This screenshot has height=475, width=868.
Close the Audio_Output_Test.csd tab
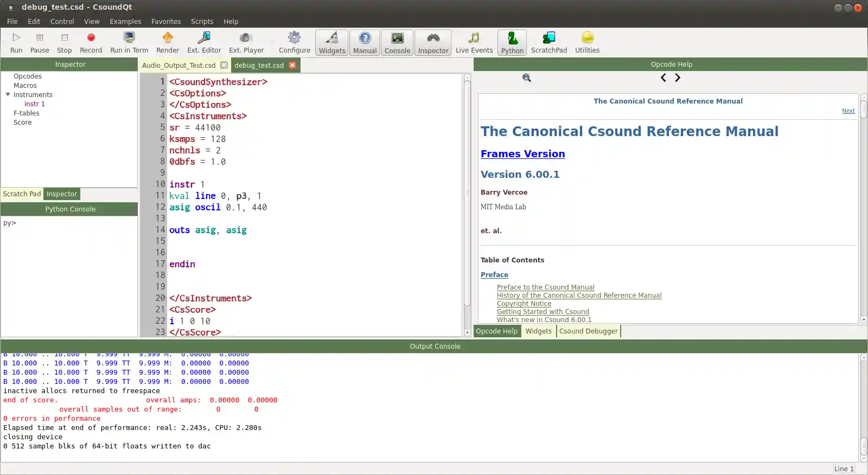pyautogui.click(x=224, y=65)
